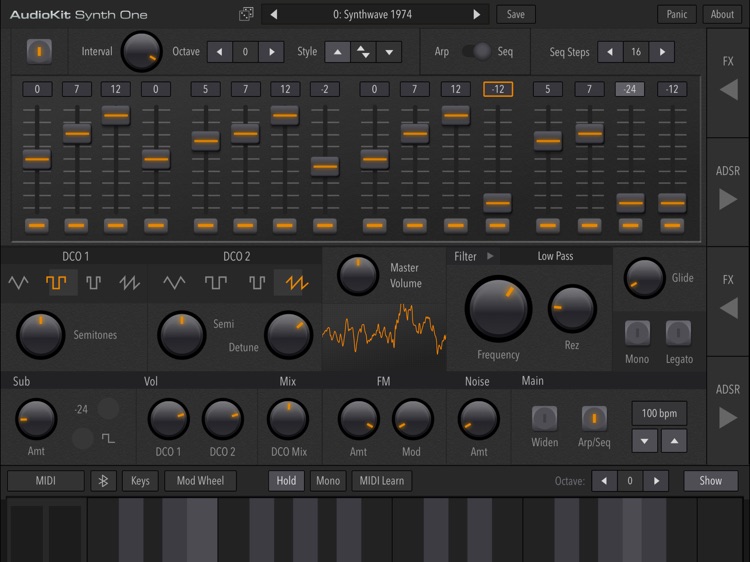
Task: Select DCO 2 triangle waveform
Action: tap(174, 283)
